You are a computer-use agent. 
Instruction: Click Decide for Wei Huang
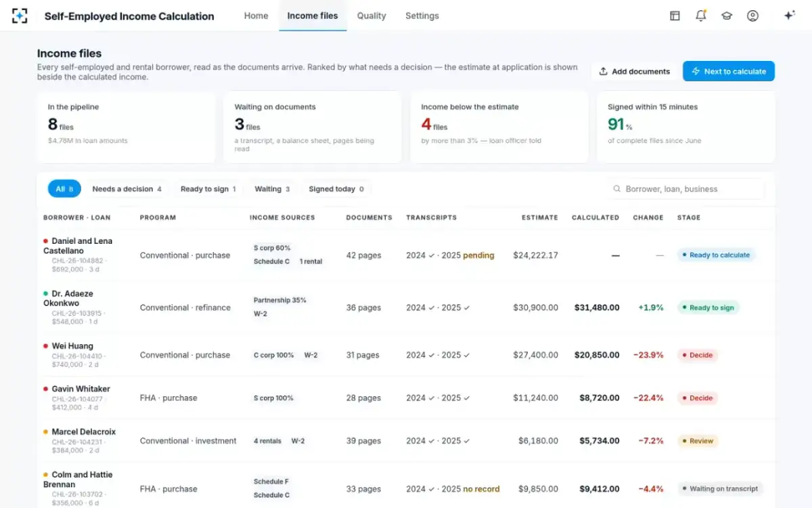tap(697, 355)
